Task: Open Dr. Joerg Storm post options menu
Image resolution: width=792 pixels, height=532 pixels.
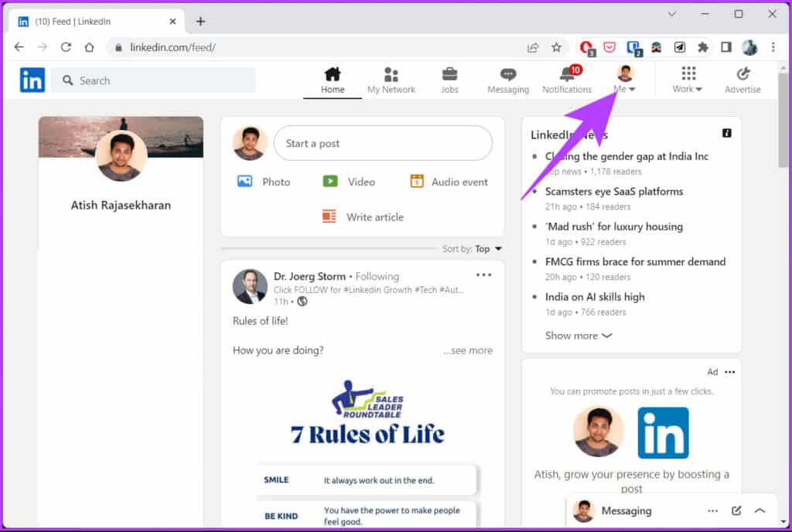Action: pyautogui.click(x=483, y=275)
